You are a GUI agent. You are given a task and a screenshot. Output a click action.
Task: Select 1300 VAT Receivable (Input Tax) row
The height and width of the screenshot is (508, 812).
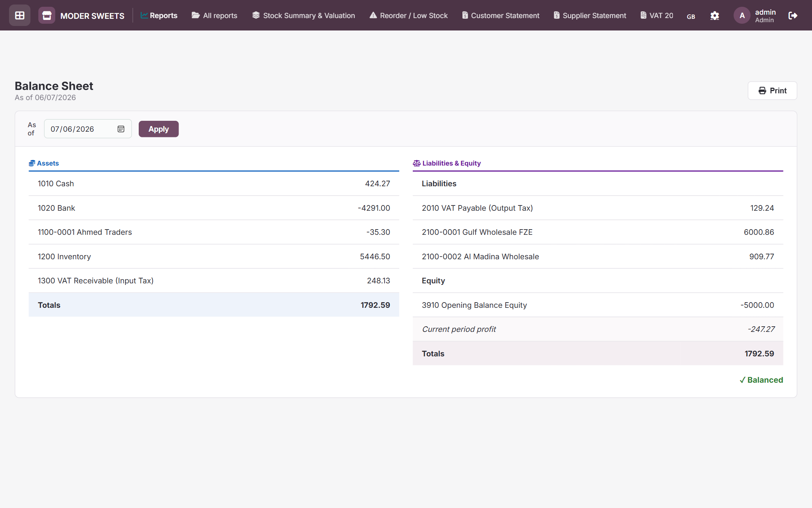pyautogui.click(x=214, y=281)
